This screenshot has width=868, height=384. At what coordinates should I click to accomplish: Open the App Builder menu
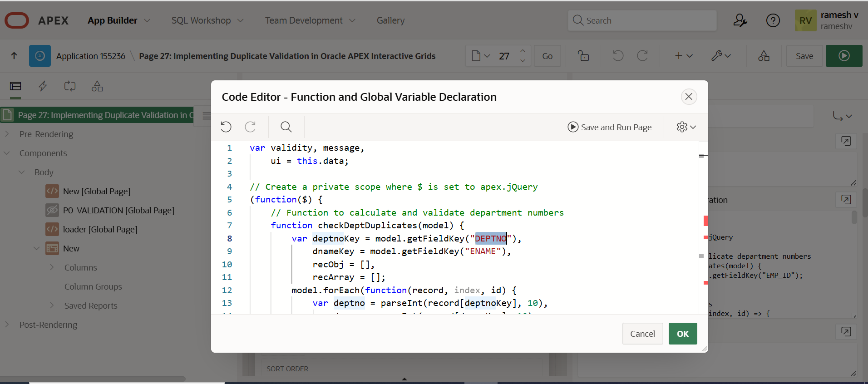pos(119,20)
